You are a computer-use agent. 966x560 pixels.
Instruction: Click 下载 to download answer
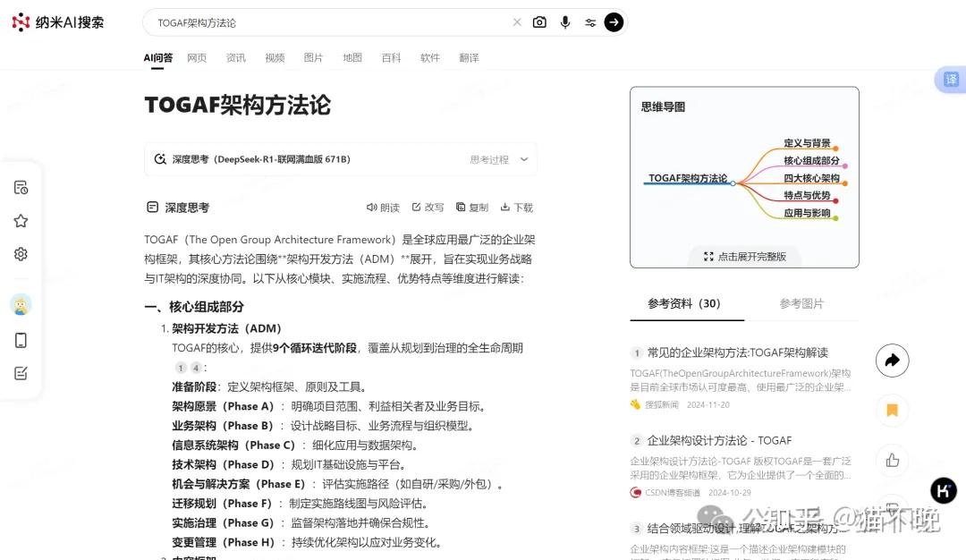[516, 208]
